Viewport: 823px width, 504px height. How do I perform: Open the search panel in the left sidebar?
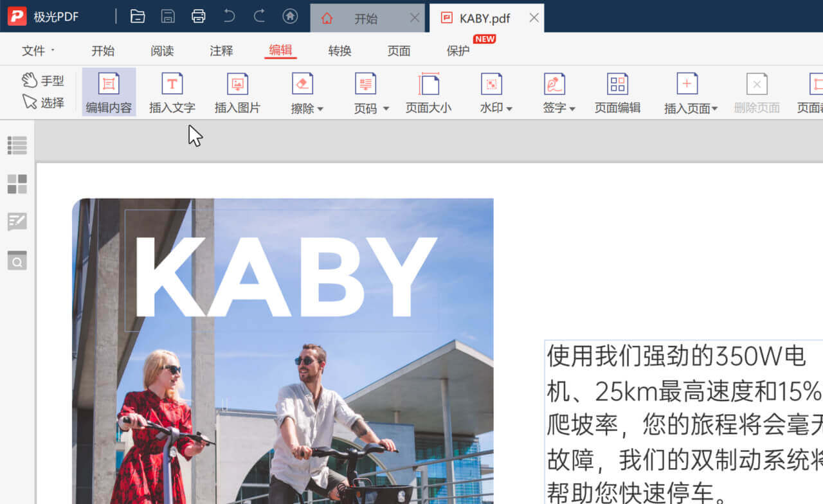coord(17,261)
